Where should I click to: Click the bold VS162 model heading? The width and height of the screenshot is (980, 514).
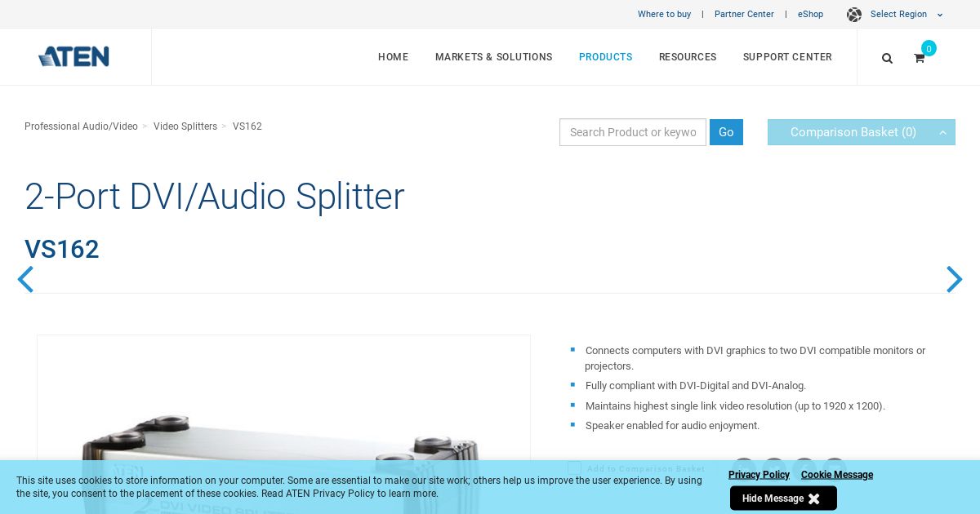62,250
